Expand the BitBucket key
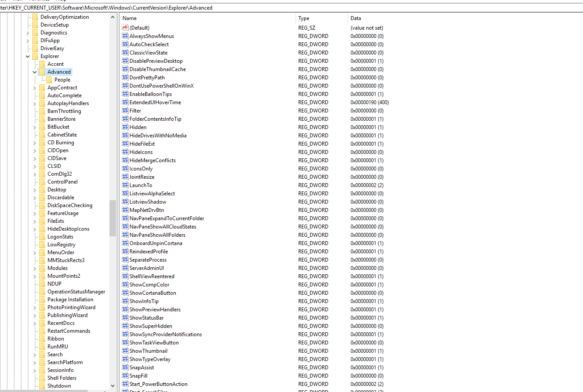Image resolution: width=583 pixels, height=392 pixels. (35, 127)
